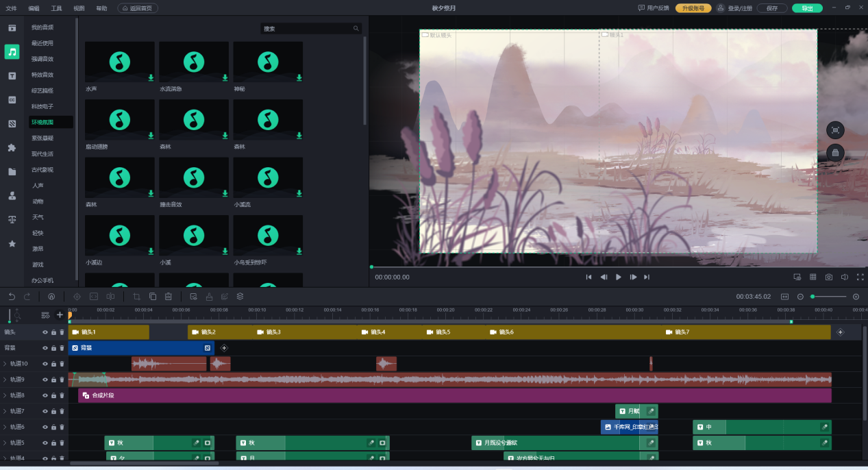868x470 pixels.
Task: Select the 紧张悬疑 audio category
Action: point(42,138)
